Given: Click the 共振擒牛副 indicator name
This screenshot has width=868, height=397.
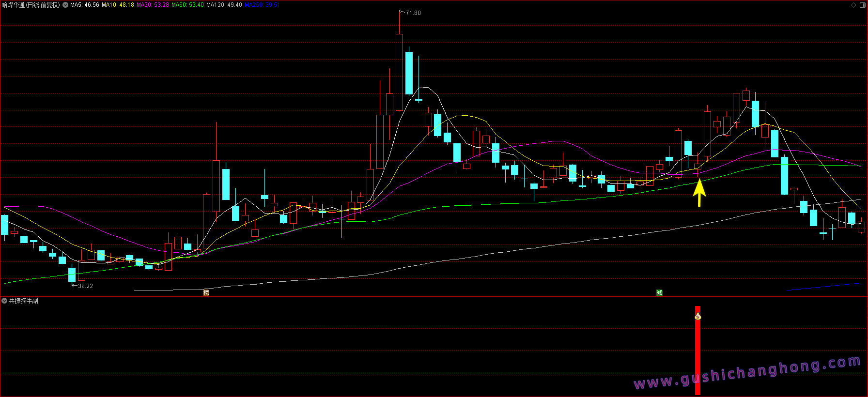Looking at the screenshot, I should (23, 301).
